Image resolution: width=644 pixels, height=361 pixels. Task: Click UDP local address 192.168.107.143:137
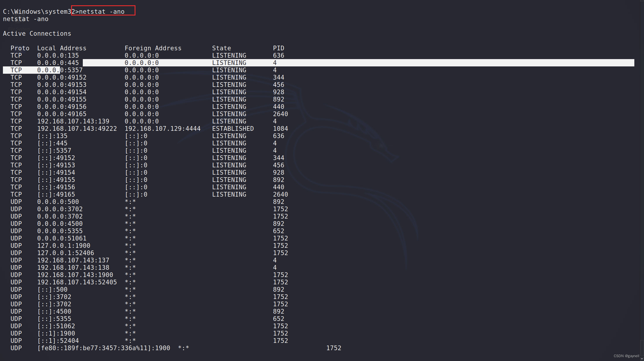(73, 260)
